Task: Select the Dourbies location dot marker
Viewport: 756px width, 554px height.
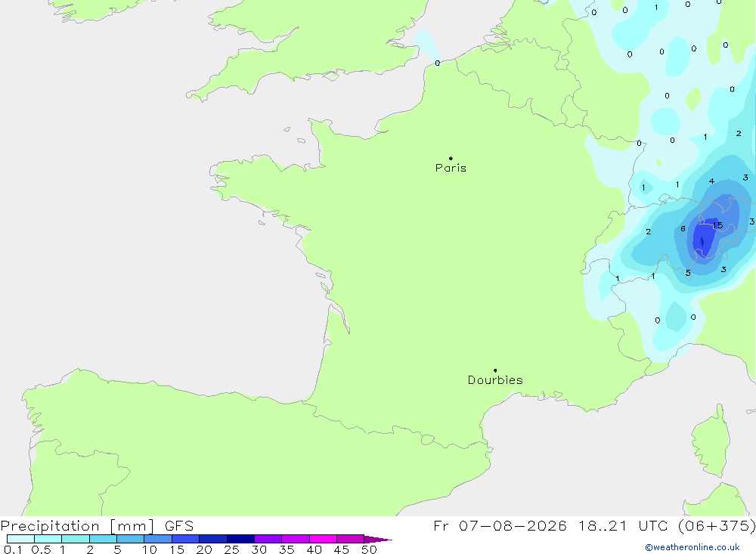Action: (x=495, y=370)
